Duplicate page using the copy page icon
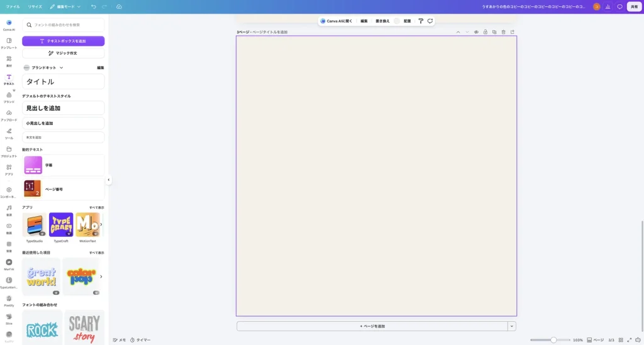644x345 pixels. (494, 32)
